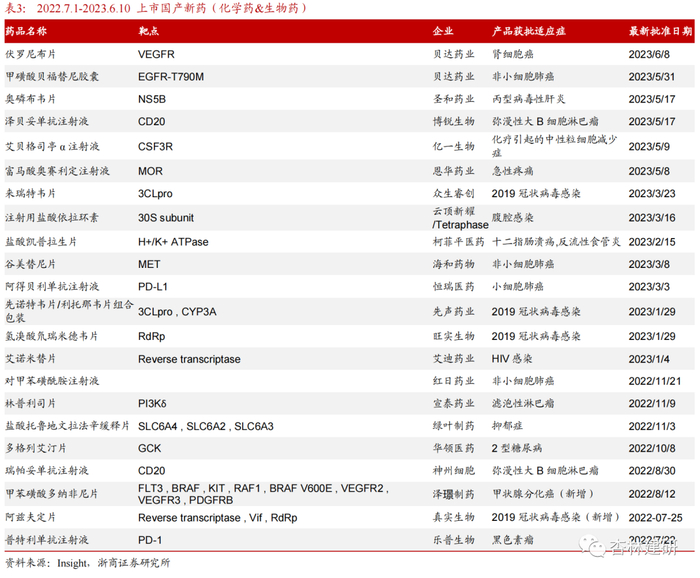This screenshot has height=578, width=700.
Task: Select the date 2023/1/4
Action: coord(649,359)
